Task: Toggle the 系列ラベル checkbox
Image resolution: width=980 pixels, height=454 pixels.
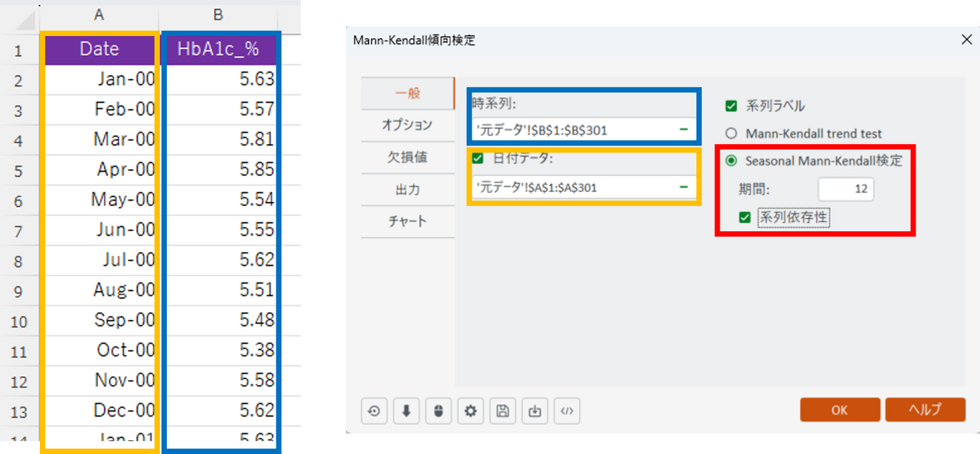Action: click(x=731, y=106)
